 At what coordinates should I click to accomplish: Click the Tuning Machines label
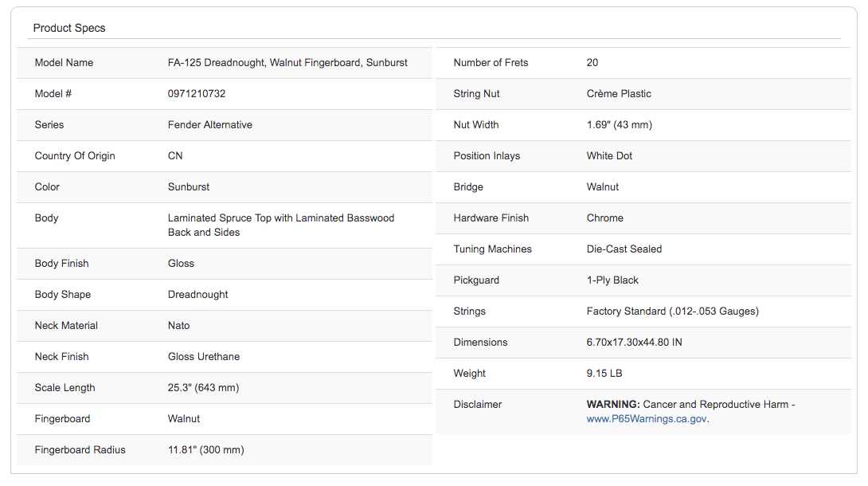click(492, 249)
